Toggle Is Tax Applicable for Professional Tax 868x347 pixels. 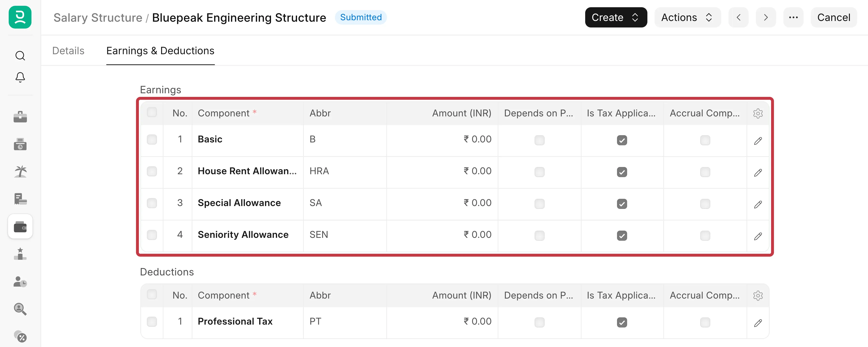(622, 322)
